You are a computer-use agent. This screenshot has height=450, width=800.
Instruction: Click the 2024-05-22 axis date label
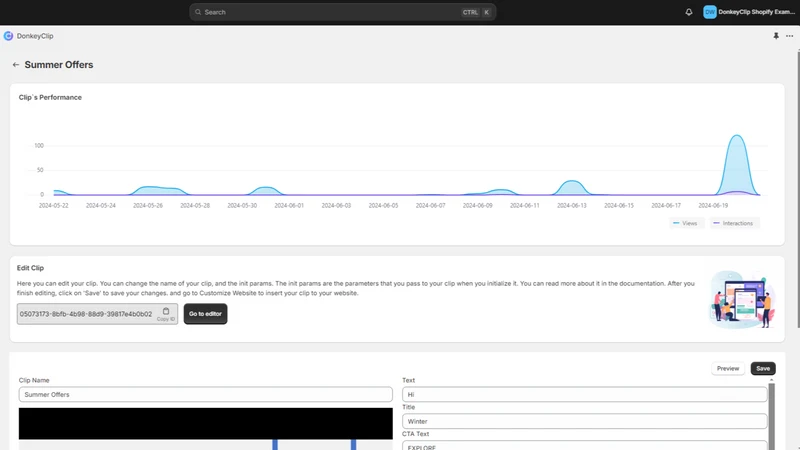pos(54,206)
